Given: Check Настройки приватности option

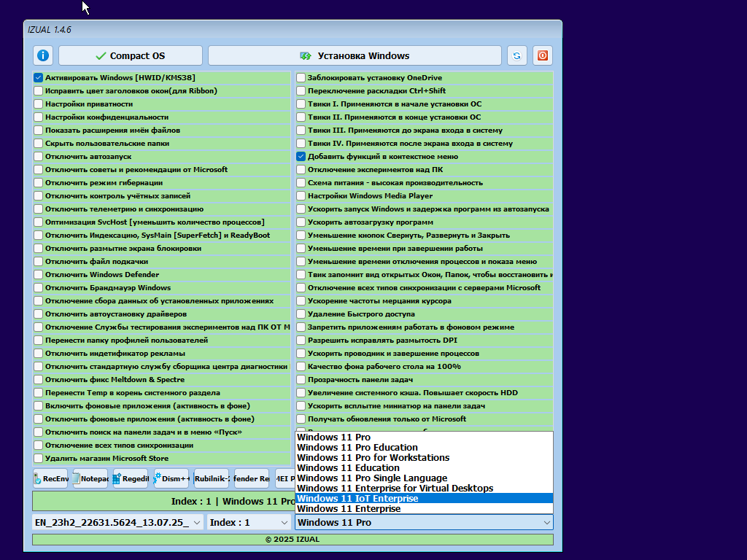Looking at the screenshot, I should point(39,104).
